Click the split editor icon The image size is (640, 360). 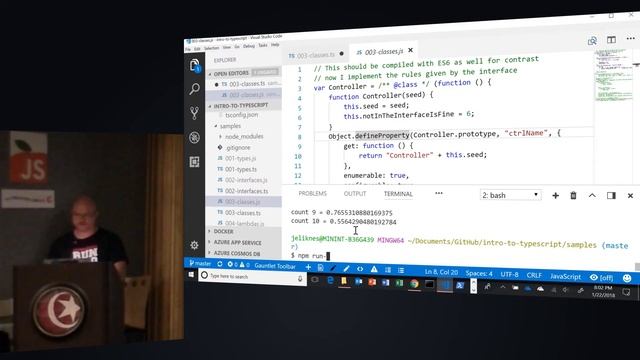pyautogui.click(x=611, y=40)
